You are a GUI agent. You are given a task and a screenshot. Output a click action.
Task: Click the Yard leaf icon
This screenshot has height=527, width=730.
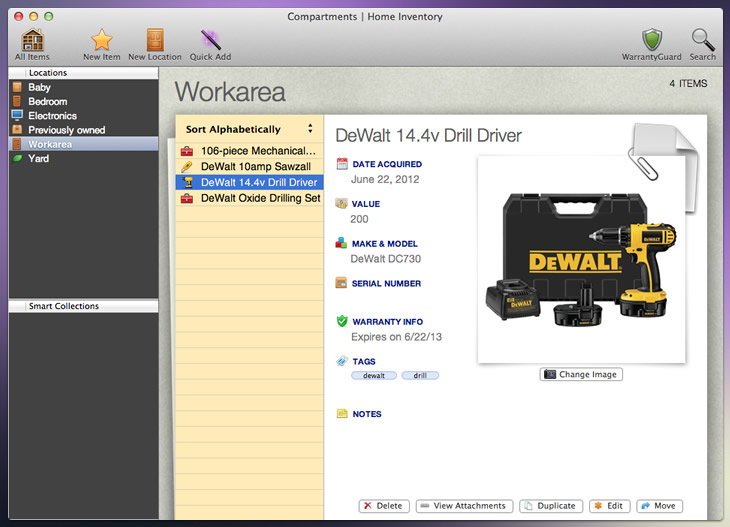pyautogui.click(x=17, y=158)
